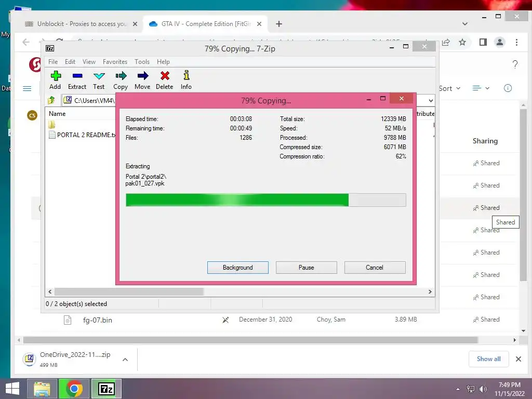Screen dimensions: 532x399
Task: Click the Extract tool in 7-Zip
Action: (77, 80)
